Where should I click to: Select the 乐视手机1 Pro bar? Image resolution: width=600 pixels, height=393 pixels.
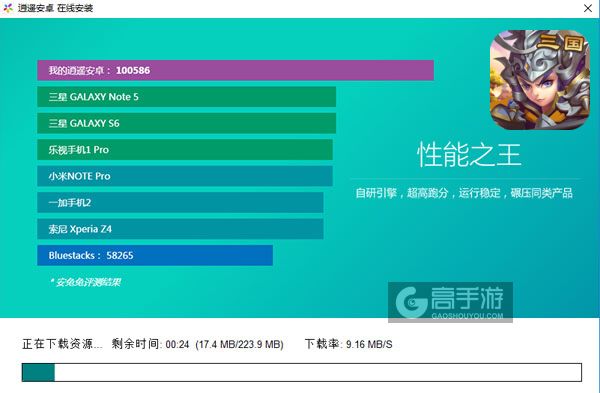185,150
